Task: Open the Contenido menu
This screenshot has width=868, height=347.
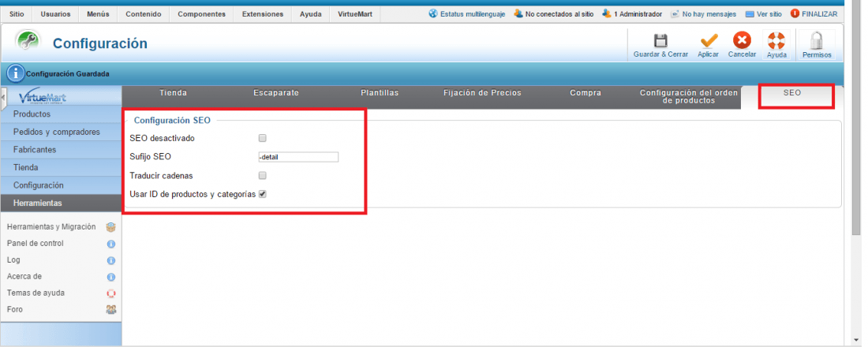Action: 144,14
